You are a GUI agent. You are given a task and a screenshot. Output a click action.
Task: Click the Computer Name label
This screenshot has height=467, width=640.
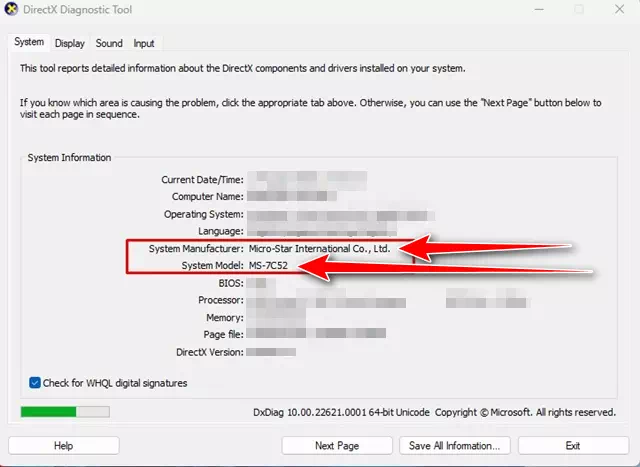(208, 197)
